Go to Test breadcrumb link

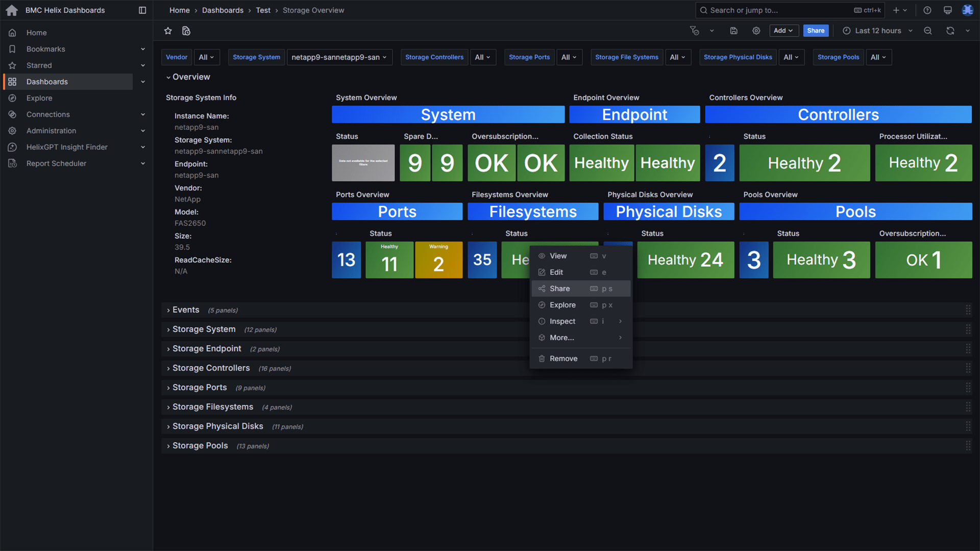click(263, 10)
